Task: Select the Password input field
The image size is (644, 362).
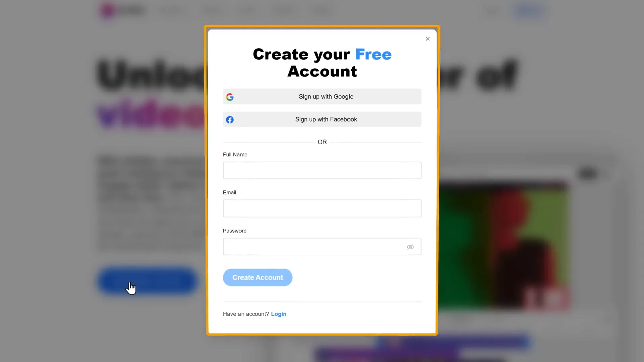Action: (322, 247)
